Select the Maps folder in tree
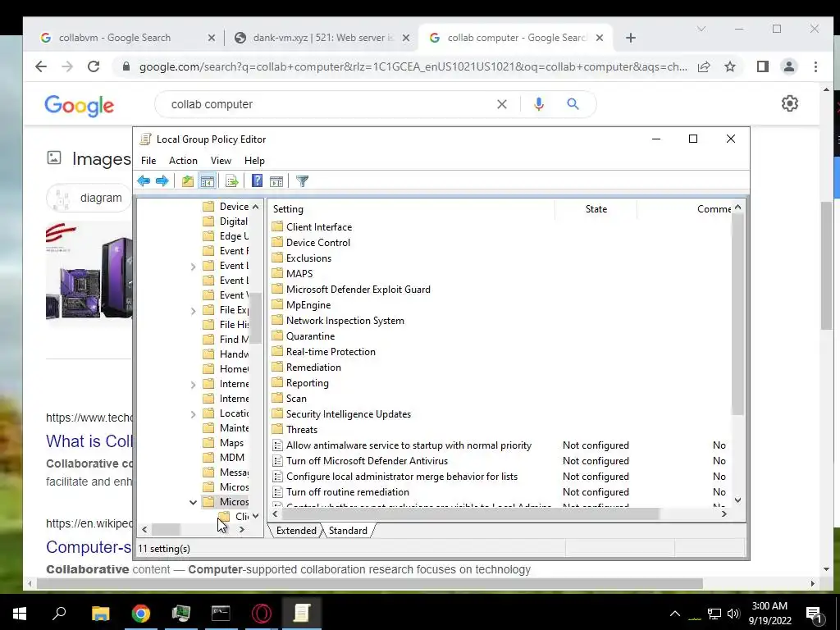Image resolution: width=840 pixels, height=630 pixels. tap(231, 443)
